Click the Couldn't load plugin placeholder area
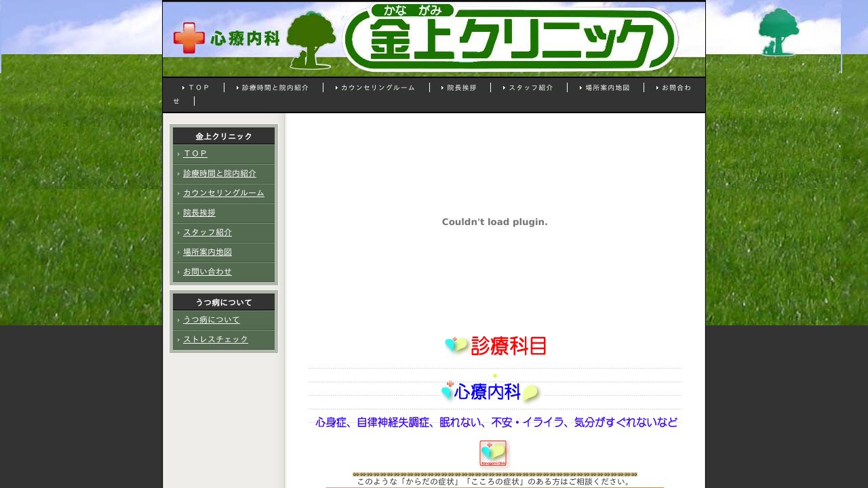 pyautogui.click(x=494, y=222)
